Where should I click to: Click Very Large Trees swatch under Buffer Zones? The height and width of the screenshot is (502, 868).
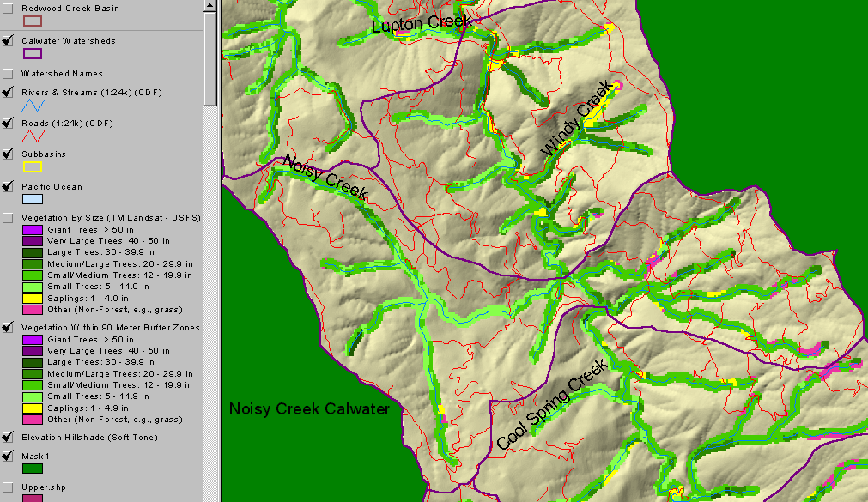tap(33, 351)
